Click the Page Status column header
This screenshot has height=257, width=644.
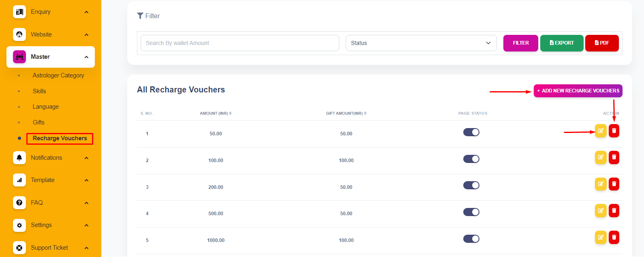point(473,114)
